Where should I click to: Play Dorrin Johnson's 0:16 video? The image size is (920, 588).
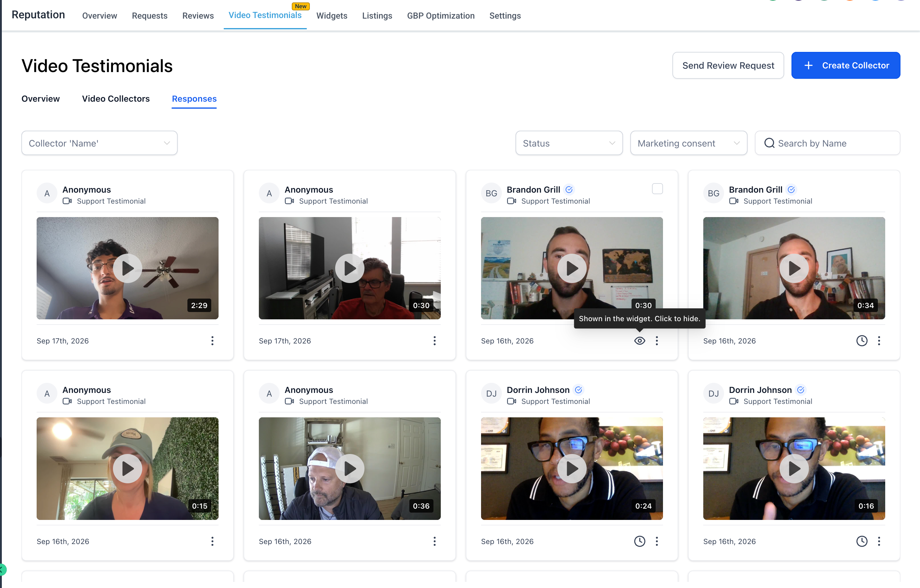[x=794, y=468]
